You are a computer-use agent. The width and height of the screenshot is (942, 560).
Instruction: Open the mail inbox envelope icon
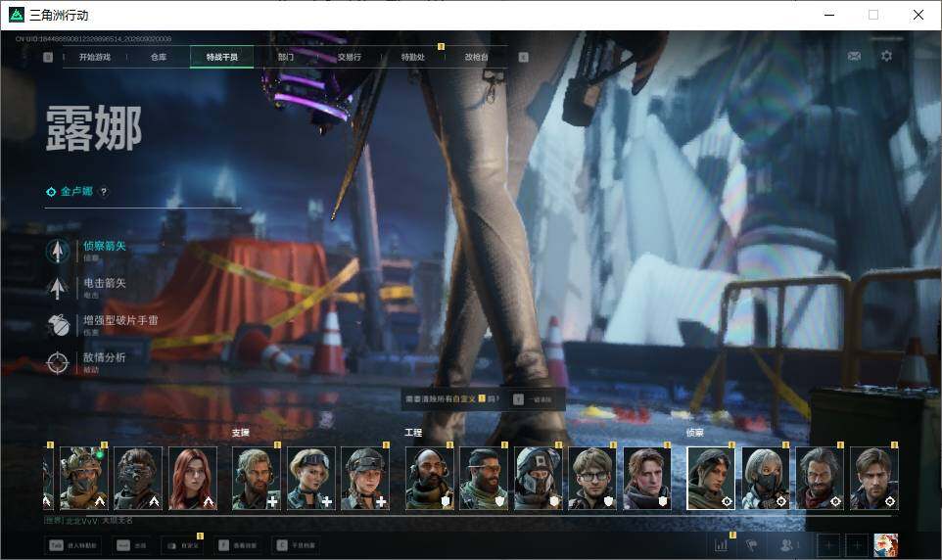[854, 56]
